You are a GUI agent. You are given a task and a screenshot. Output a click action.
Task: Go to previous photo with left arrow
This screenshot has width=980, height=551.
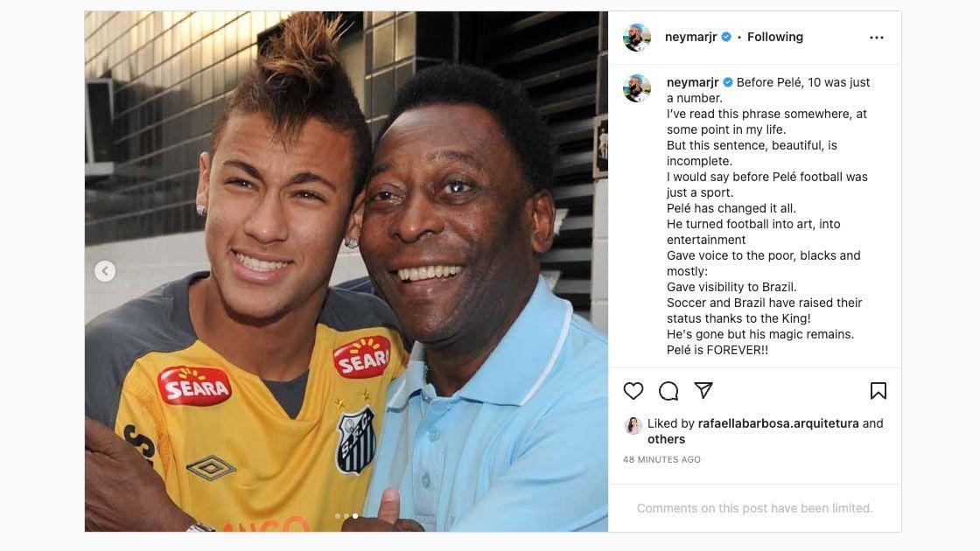pos(105,271)
